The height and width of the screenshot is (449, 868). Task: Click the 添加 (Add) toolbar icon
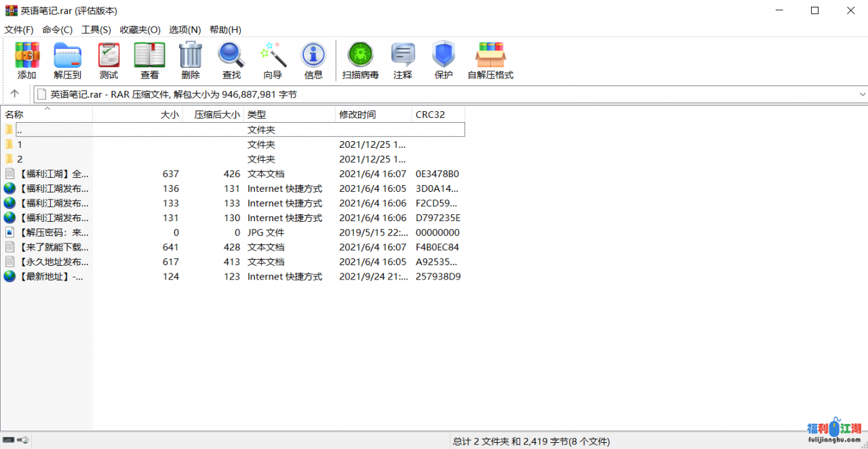(x=27, y=60)
